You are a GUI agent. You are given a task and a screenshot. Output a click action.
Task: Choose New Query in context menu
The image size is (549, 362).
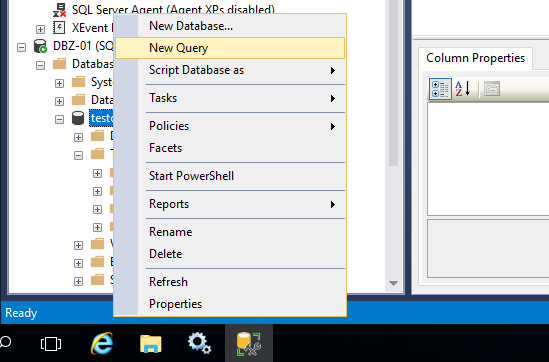(x=230, y=48)
